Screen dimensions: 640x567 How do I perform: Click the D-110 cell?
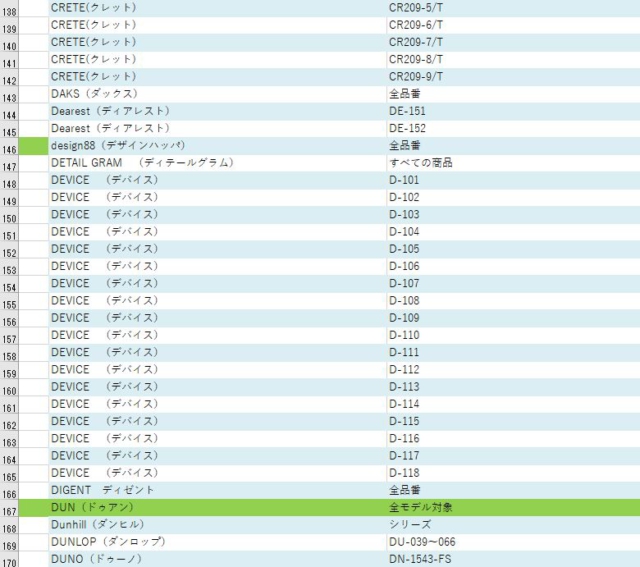click(513, 335)
